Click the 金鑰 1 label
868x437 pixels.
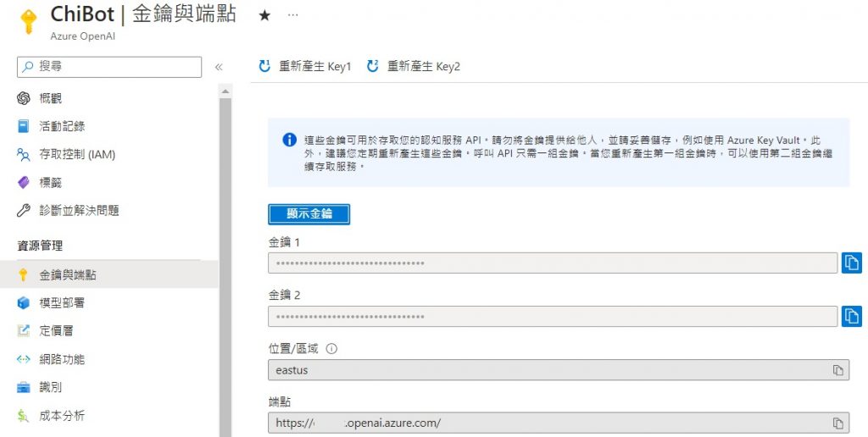284,241
